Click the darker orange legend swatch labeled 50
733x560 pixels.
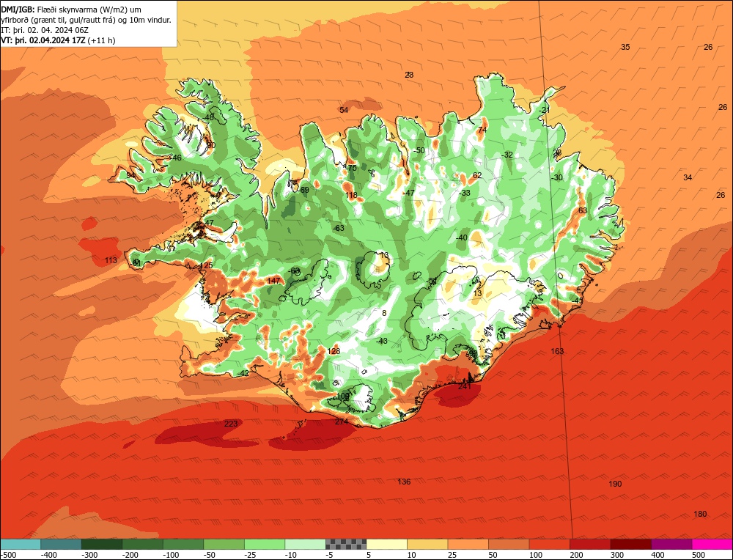point(509,544)
